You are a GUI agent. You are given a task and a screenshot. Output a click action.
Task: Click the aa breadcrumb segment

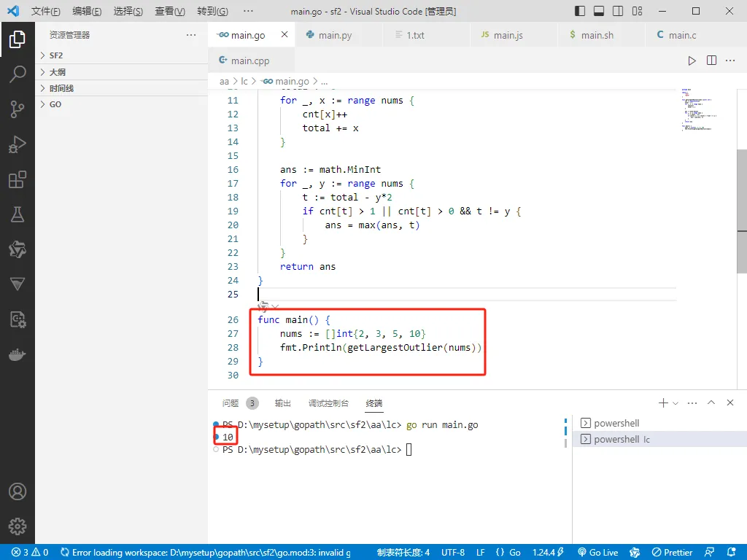(224, 82)
